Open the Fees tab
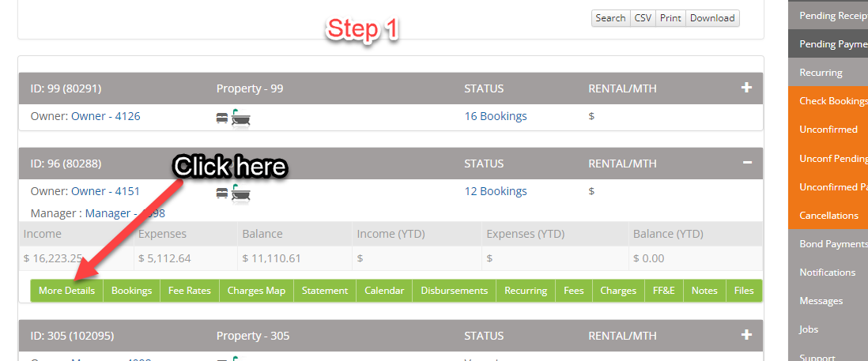The width and height of the screenshot is (868, 361). click(x=574, y=291)
